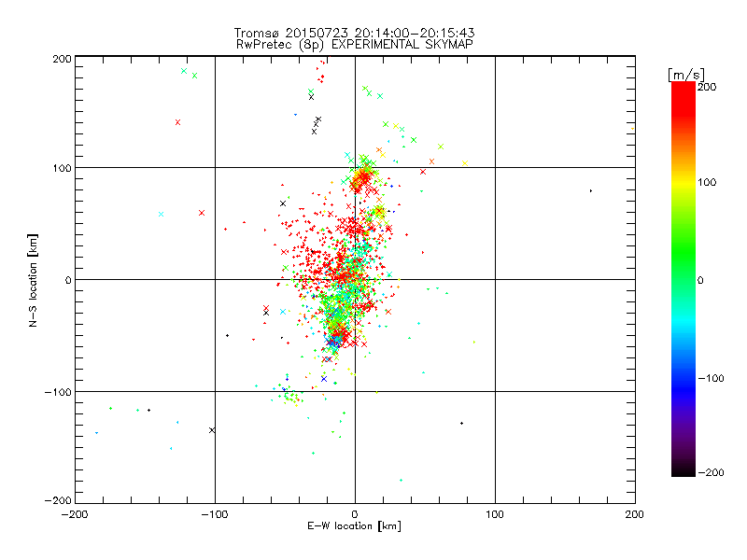Screen dimensions: 747x560
Task: Click the title line "Tromsø 20150723 20:14:00-20:15:43"
Action: click(x=354, y=33)
